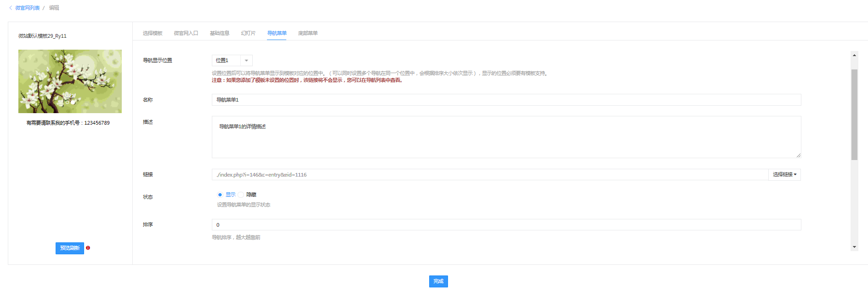Viewport: 868px width, 298px height.
Task: Go to the 基础信息 tab
Action: point(220,33)
